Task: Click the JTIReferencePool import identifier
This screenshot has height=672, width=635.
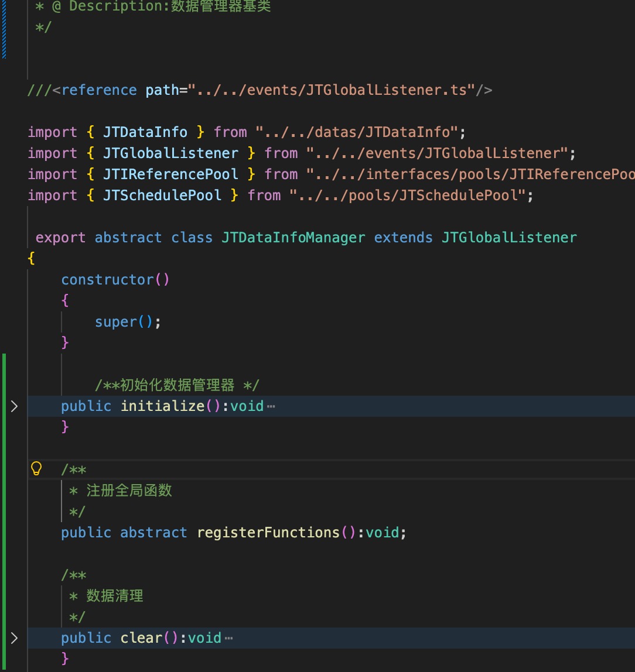Action: pos(170,174)
